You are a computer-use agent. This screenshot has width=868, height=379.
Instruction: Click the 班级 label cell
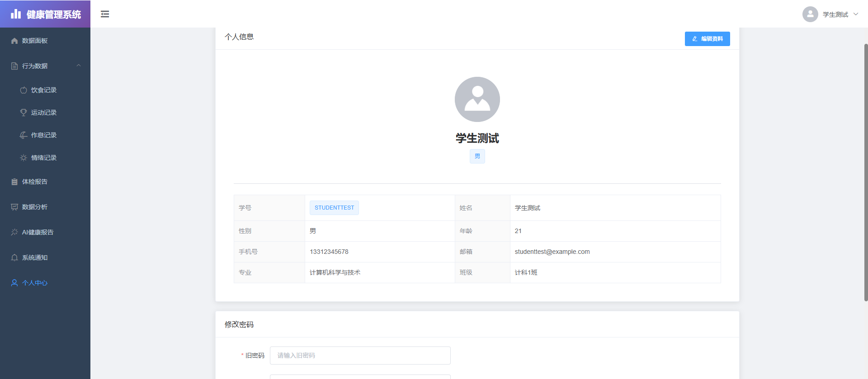(482, 272)
